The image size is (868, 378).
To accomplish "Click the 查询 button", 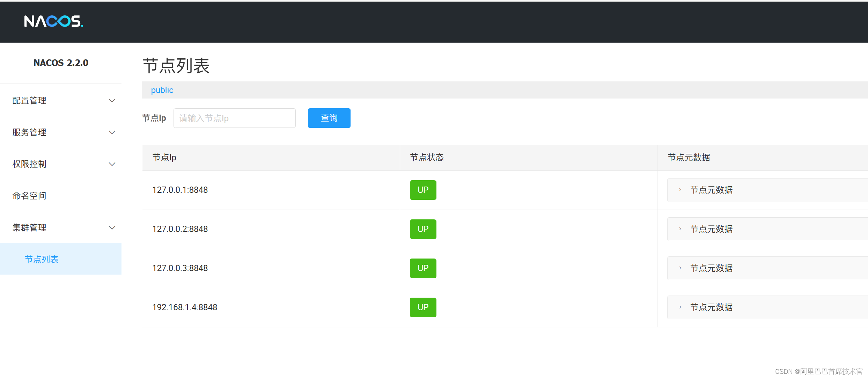I will pyautogui.click(x=329, y=118).
